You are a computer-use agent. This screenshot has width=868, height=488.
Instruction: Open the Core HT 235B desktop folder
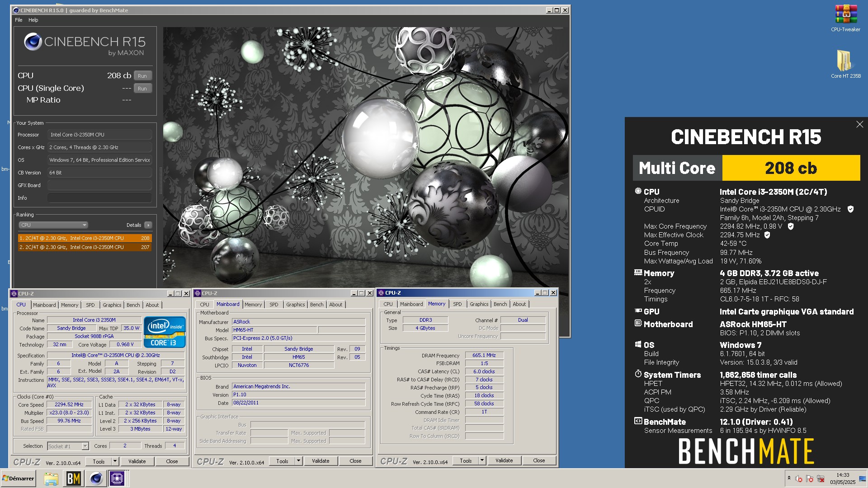click(x=845, y=64)
